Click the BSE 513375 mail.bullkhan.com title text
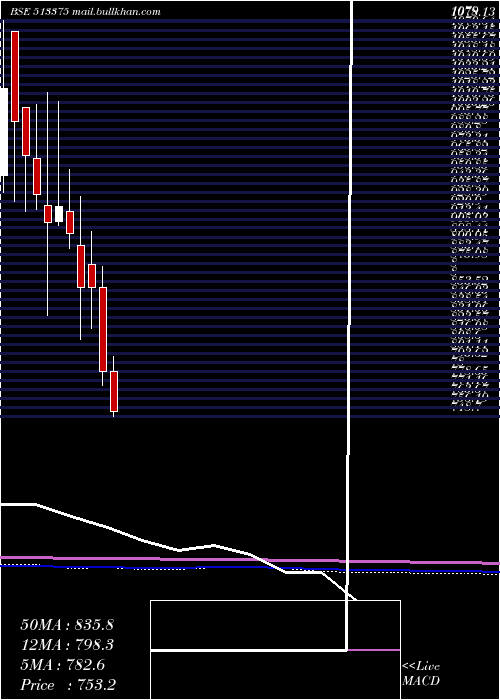Viewport: 500px width, 700px height. (85, 12)
